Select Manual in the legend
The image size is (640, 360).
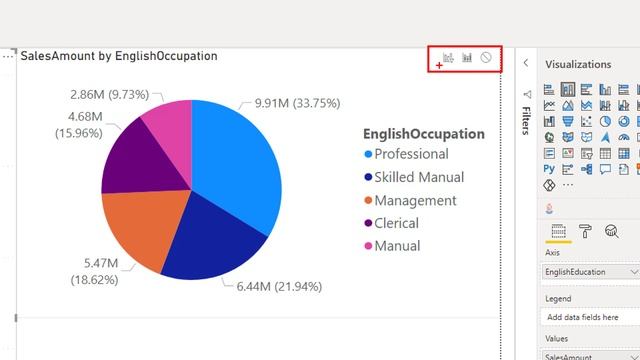392,246
